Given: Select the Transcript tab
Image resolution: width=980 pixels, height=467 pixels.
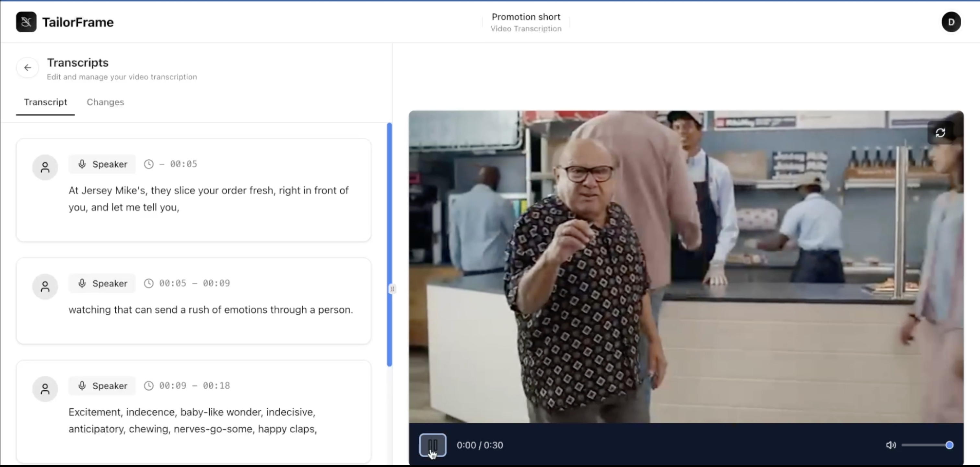Looking at the screenshot, I should [45, 102].
